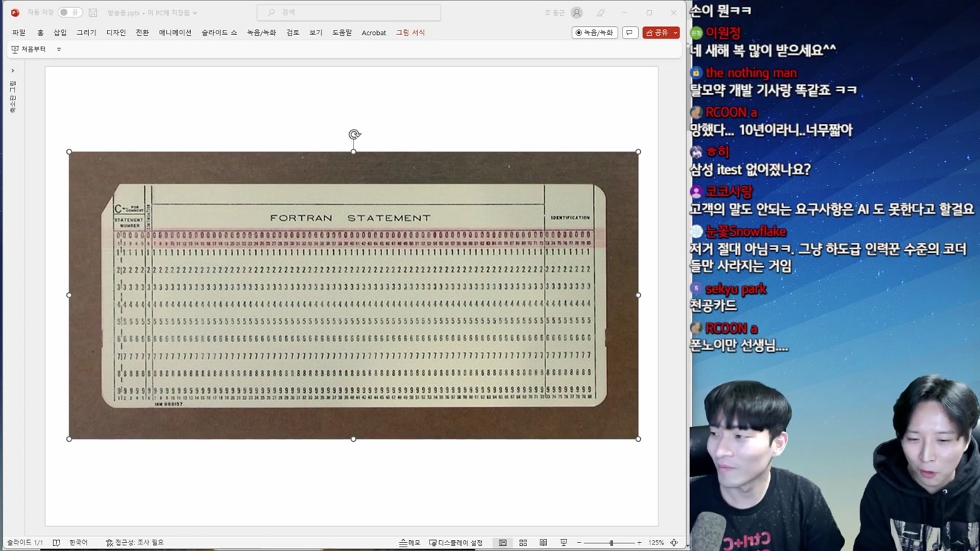980x551 pixels.
Task: Switch to the 녹음/녹화 ribbon tab
Action: [261, 33]
